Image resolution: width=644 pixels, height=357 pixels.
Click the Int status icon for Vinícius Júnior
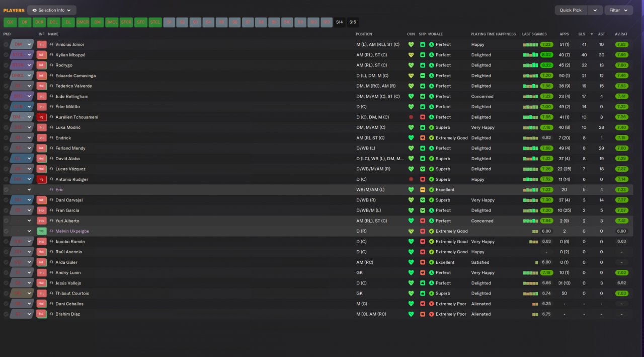point(42,44)
